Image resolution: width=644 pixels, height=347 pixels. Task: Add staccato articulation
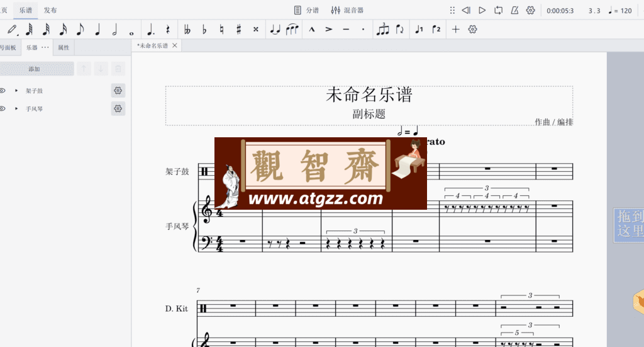click(363, 30)
